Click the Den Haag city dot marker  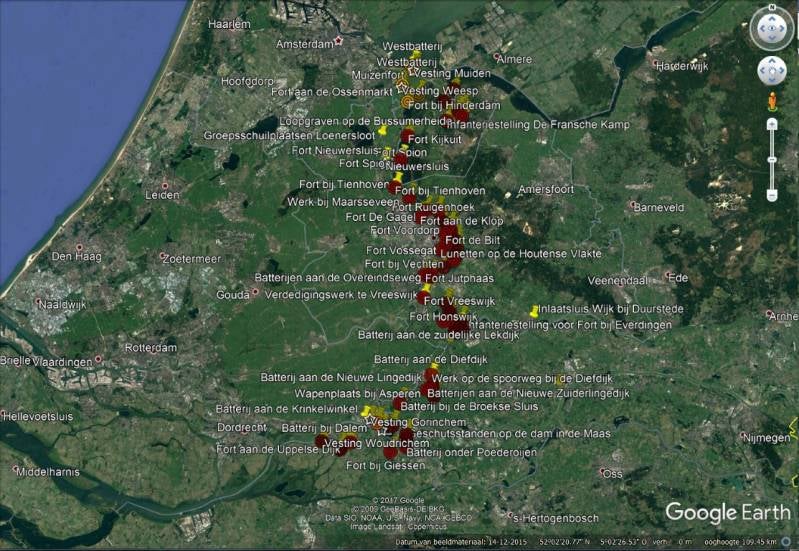coord(79,248)
